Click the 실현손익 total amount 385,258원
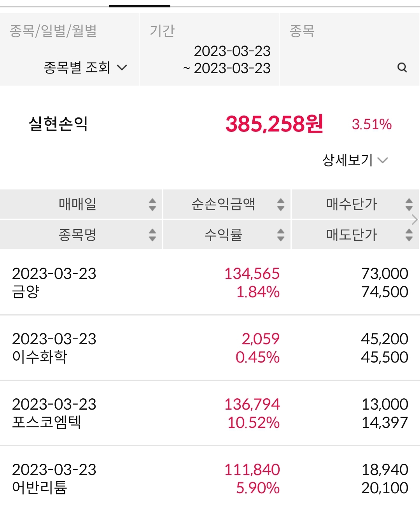Viewport: 420px width, 510px height. 274,124
